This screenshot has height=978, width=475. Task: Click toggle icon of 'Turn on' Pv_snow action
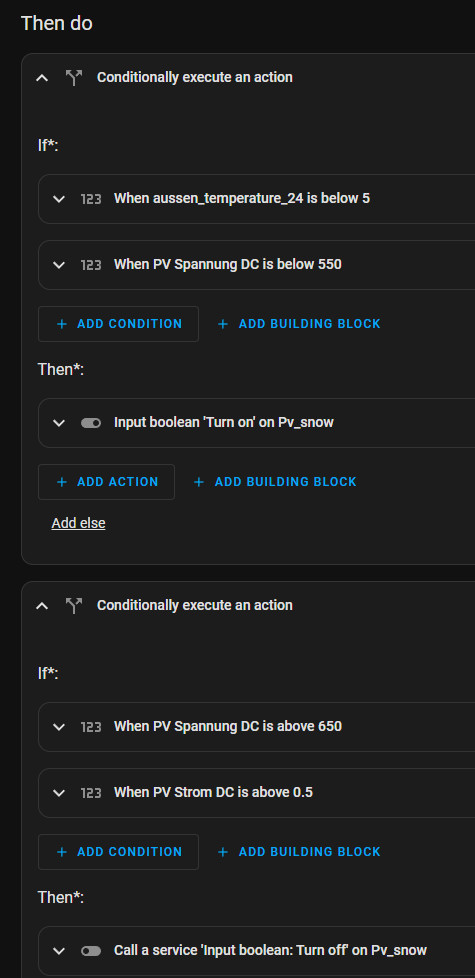91,423
